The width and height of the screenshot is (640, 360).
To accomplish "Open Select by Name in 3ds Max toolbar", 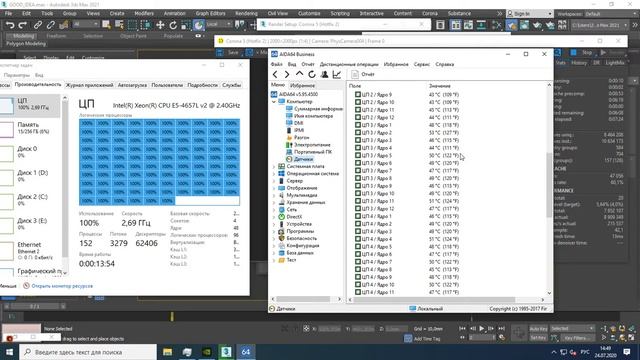I will coord(120,25).
